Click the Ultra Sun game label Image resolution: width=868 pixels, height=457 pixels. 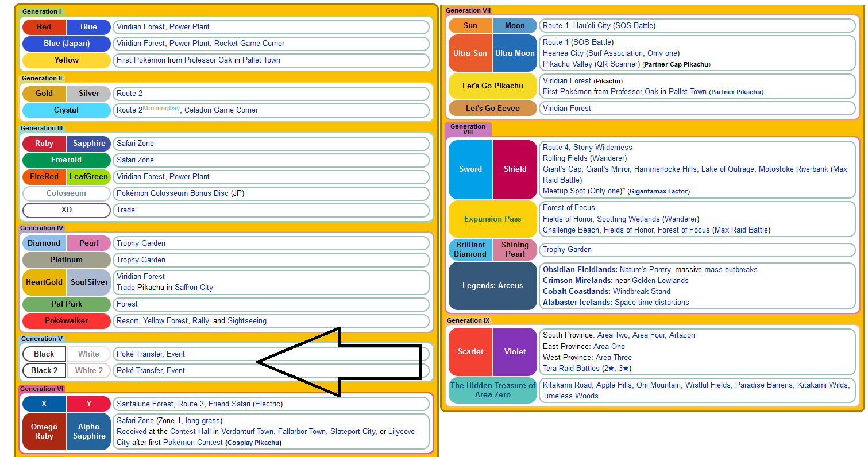(470, 53)
